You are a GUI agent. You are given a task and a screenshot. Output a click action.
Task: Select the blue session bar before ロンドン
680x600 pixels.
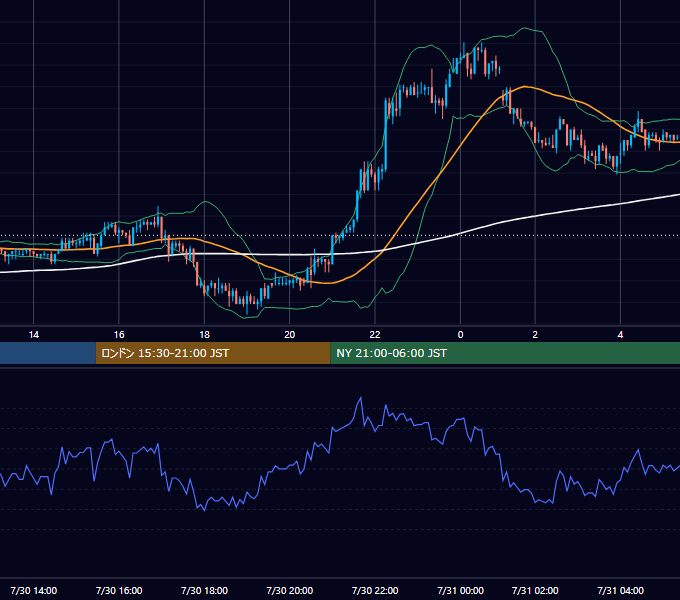pos(48,353)
